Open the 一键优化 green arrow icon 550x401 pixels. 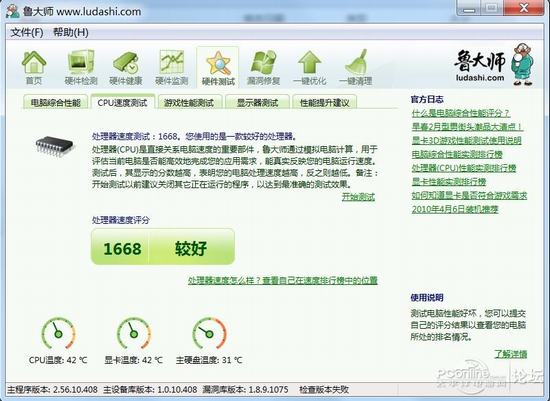tap(310, 68)
